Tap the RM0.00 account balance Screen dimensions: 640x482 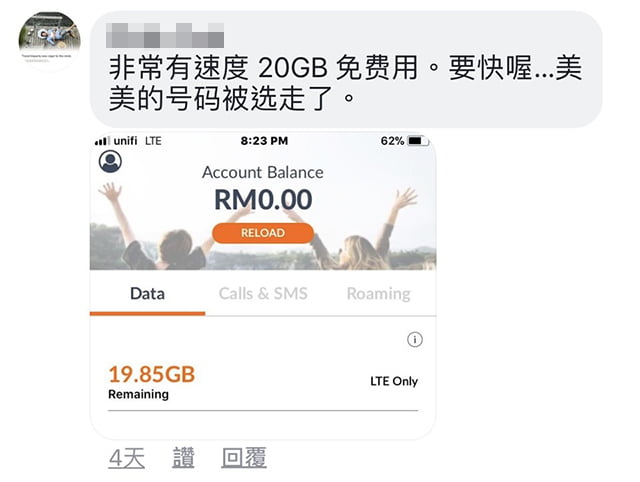pos(263,200)
